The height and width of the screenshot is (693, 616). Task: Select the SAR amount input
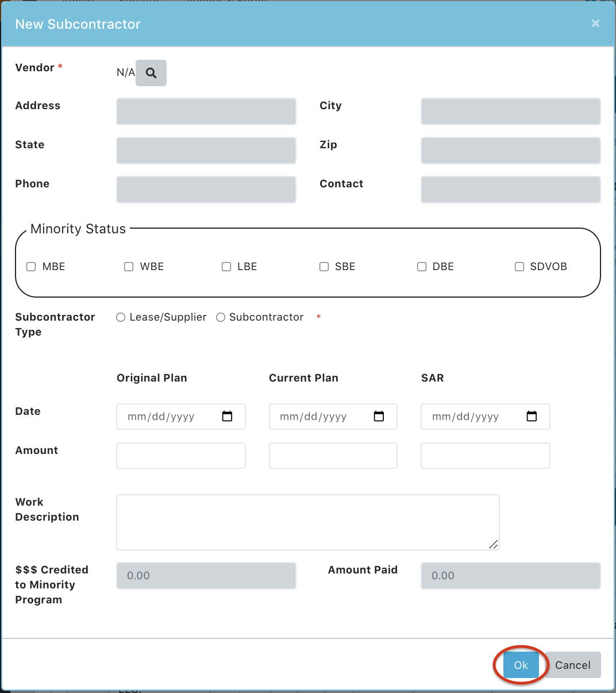[x=485, y=456]
